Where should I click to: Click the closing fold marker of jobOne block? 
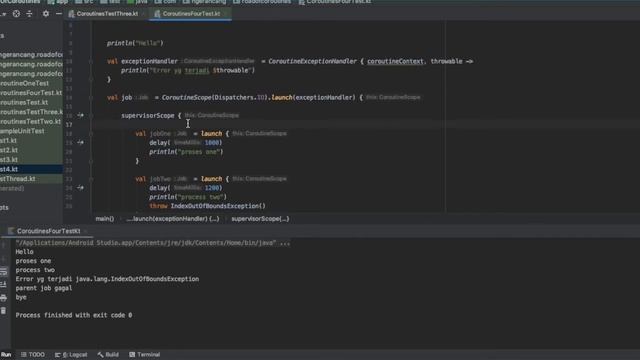pyautogui.click(x=91, y=161)
